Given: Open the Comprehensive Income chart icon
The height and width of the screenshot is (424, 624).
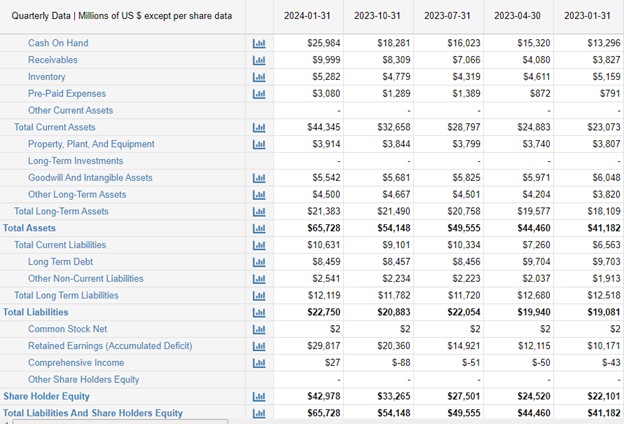Looking at the screenshot, I should click(x=258, y=363).
